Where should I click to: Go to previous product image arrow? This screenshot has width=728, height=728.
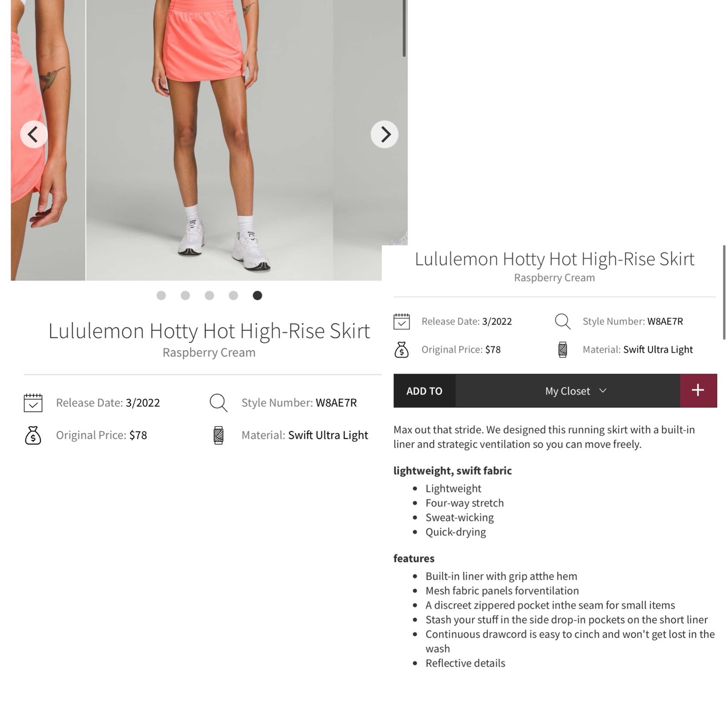coord(34,134)
